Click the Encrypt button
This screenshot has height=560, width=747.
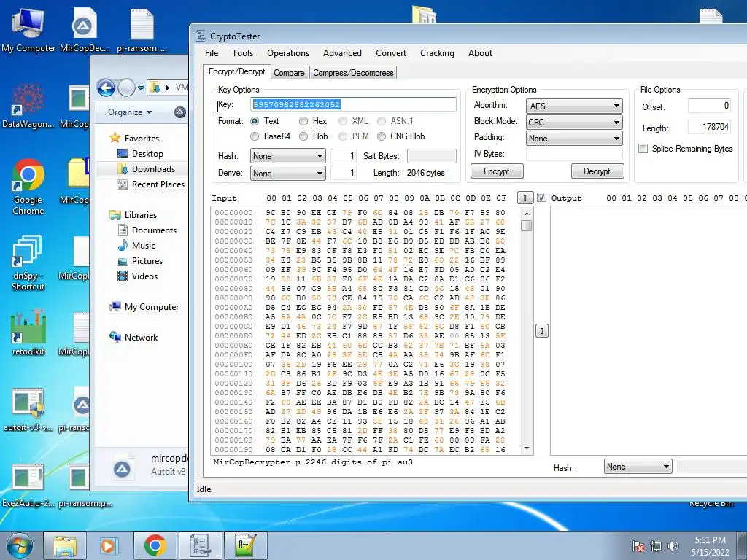[497, 171]
